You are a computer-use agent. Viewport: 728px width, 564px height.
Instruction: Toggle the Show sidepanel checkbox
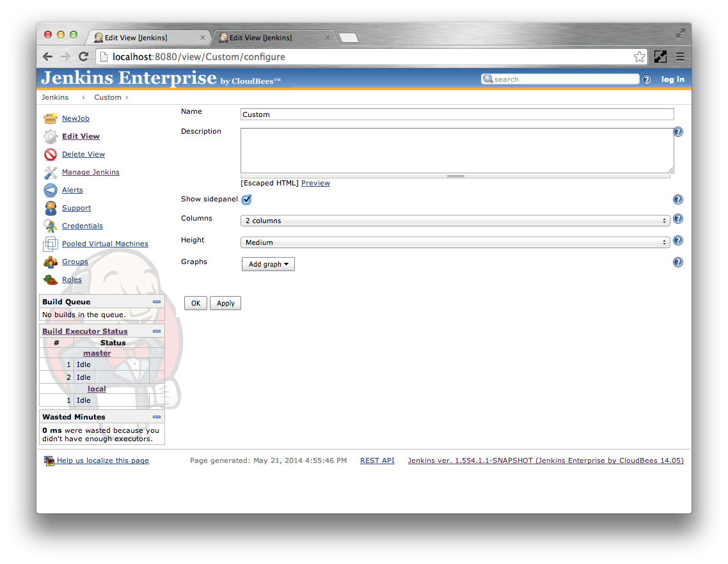(x=246, y=200)
